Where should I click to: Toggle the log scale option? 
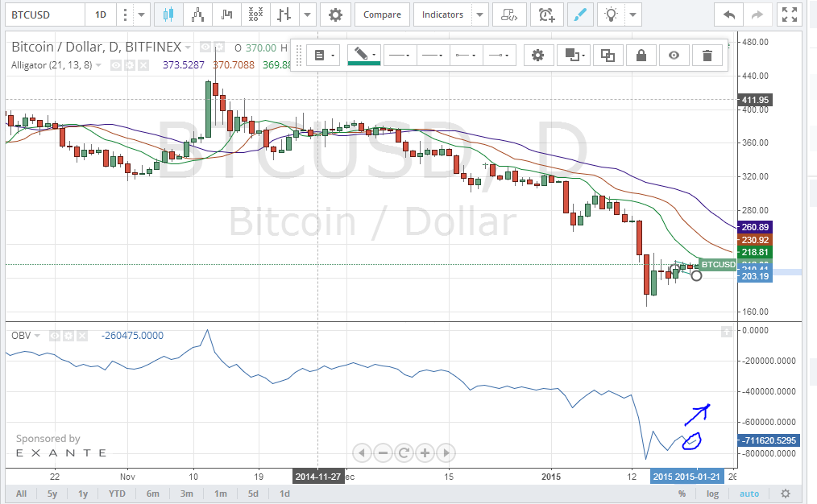point(712,494)
